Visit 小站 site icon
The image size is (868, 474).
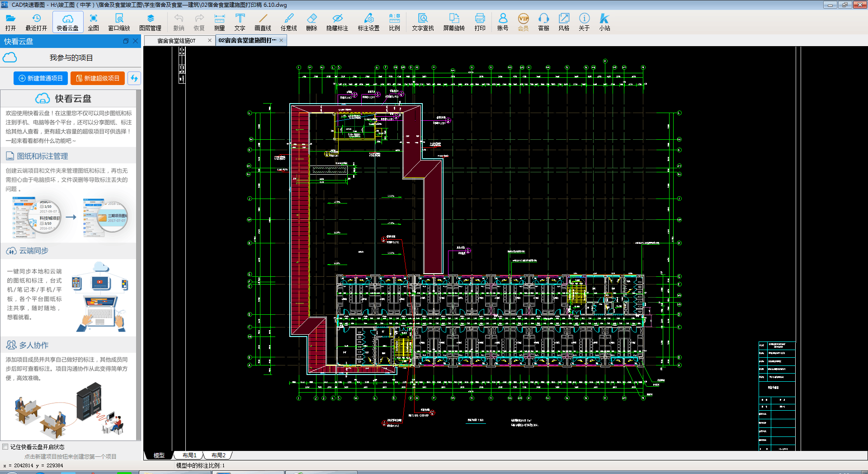604,22
